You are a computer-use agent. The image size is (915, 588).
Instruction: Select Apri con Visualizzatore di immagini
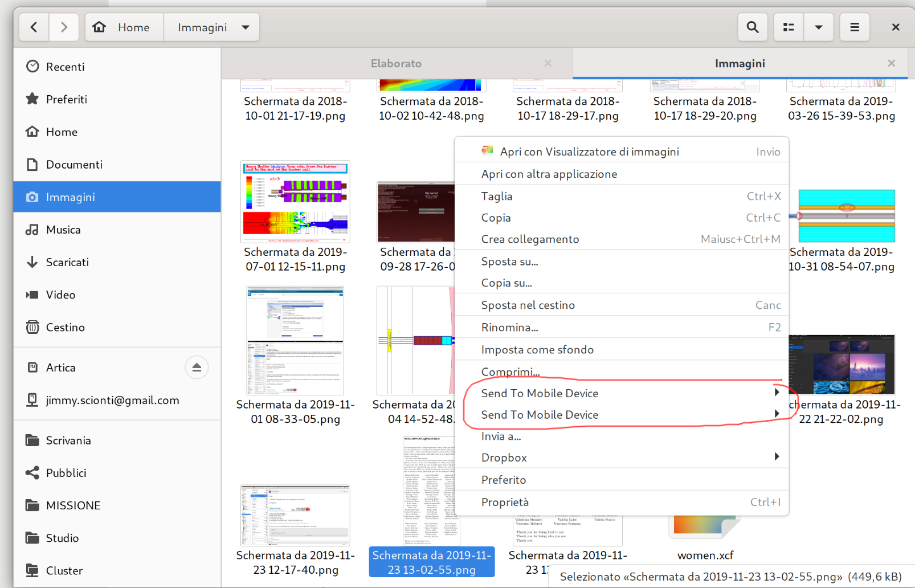622,152
